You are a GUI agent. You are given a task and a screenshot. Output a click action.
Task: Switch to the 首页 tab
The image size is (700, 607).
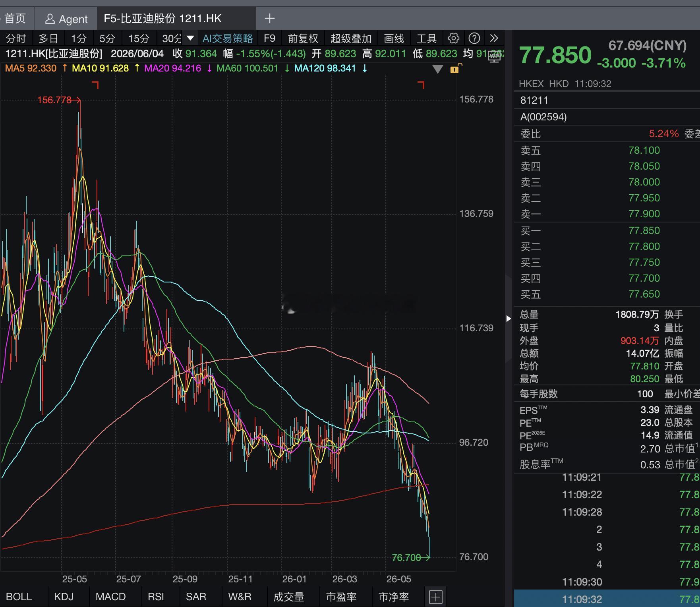(14, 19)
